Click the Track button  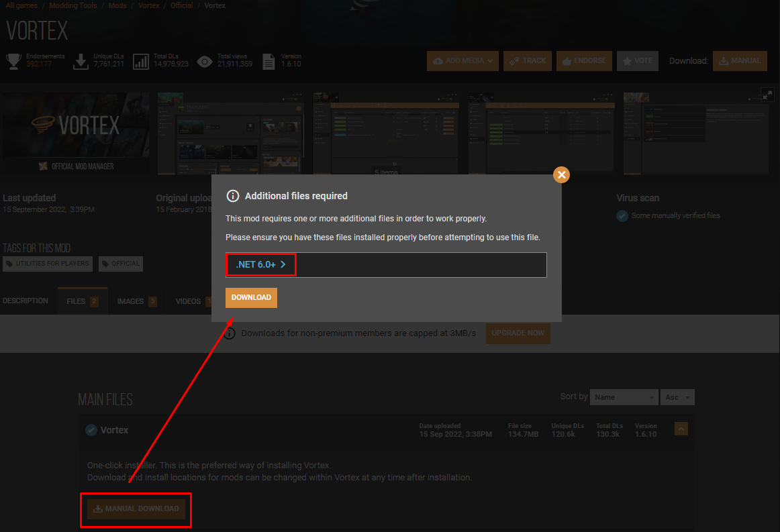point(528,60)
